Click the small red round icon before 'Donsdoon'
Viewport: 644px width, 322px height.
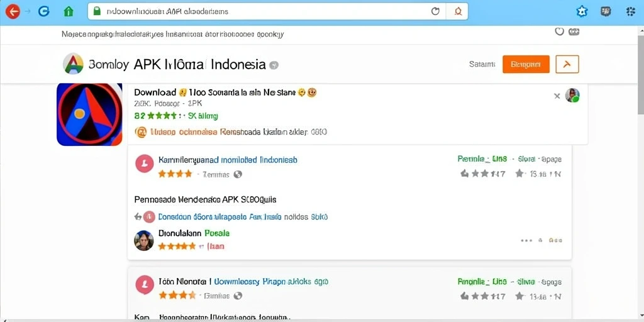pos(150,216)
